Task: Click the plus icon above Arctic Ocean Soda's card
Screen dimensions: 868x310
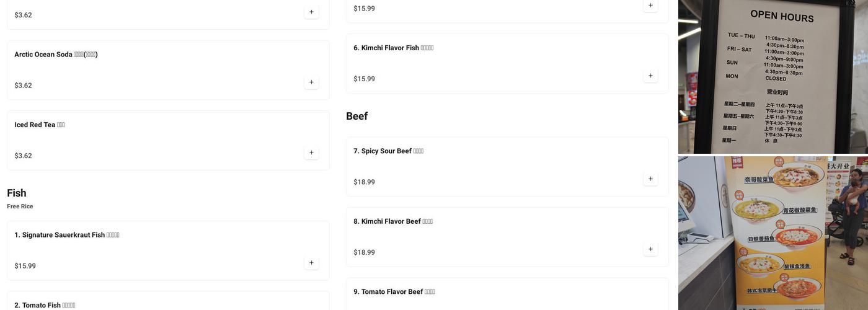Action: coord(311,12)
